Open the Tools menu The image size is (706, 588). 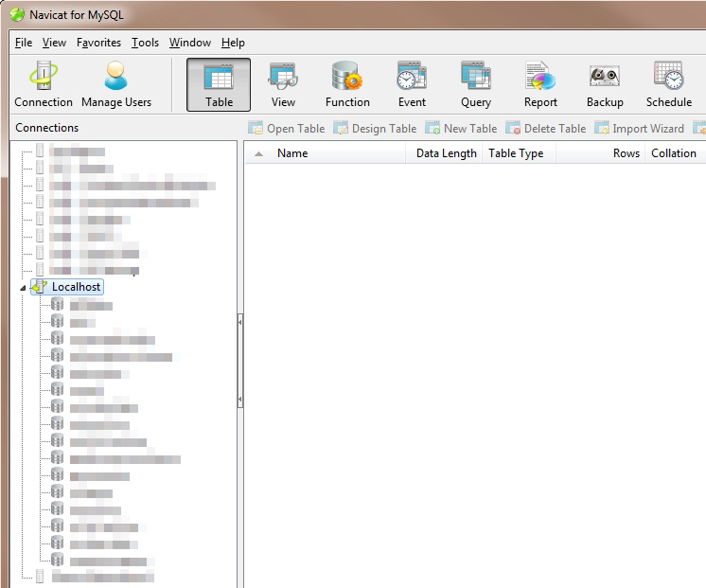coord(145,43)
